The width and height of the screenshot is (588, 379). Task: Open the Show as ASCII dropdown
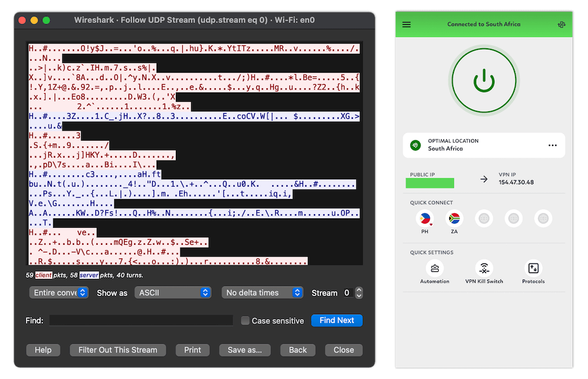click(173, 292)
